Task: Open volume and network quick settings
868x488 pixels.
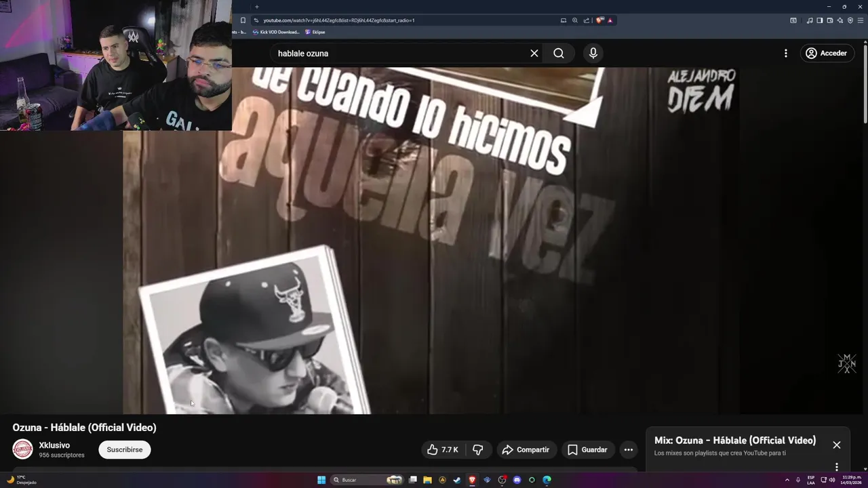Action: click(x=827, y=480)
